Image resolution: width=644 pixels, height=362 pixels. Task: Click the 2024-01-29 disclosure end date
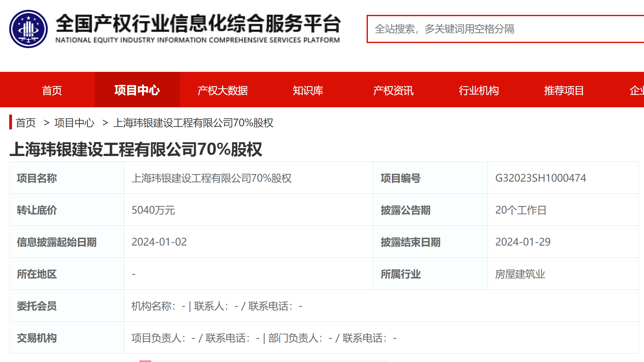coord(523,242)
